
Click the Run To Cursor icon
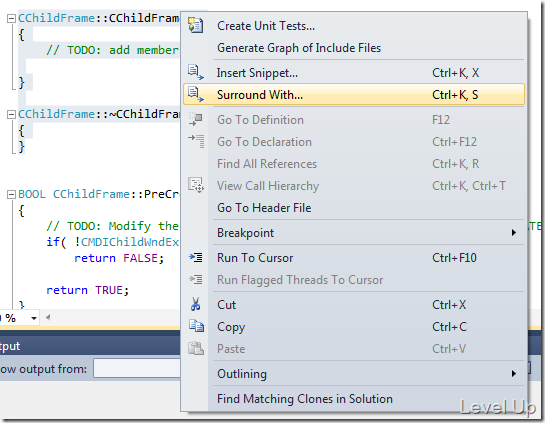click(196, 258)
